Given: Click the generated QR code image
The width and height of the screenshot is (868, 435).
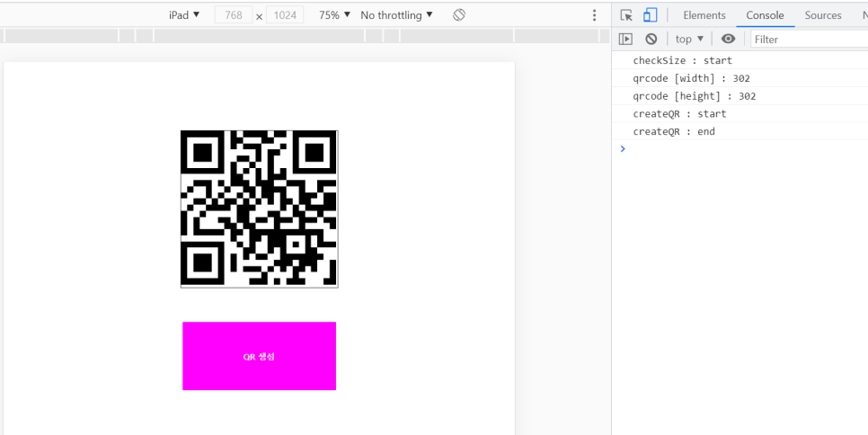Looking at the screenshot, I should pyautogui.click(x=259, y=209).
